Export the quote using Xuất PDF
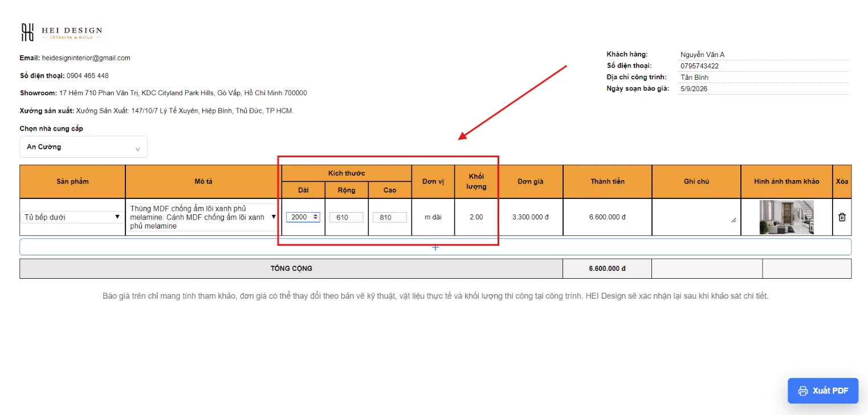868x415 pixels. tap(823, 390)
